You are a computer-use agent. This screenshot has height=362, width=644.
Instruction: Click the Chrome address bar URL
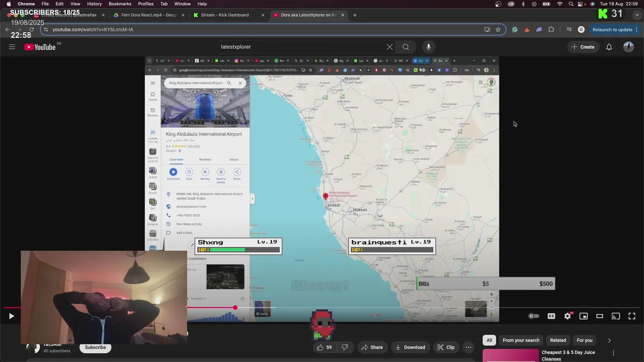tap(93, 30)
